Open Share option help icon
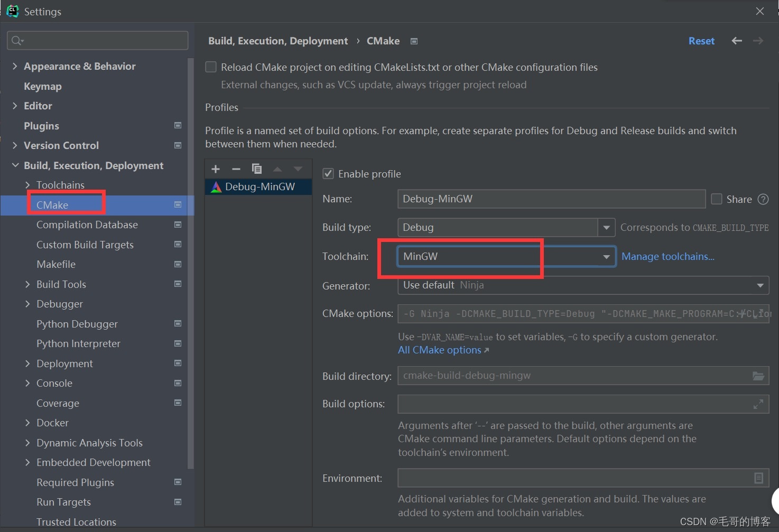This screenshot has width=779, height=532. (x=763, y=199)
